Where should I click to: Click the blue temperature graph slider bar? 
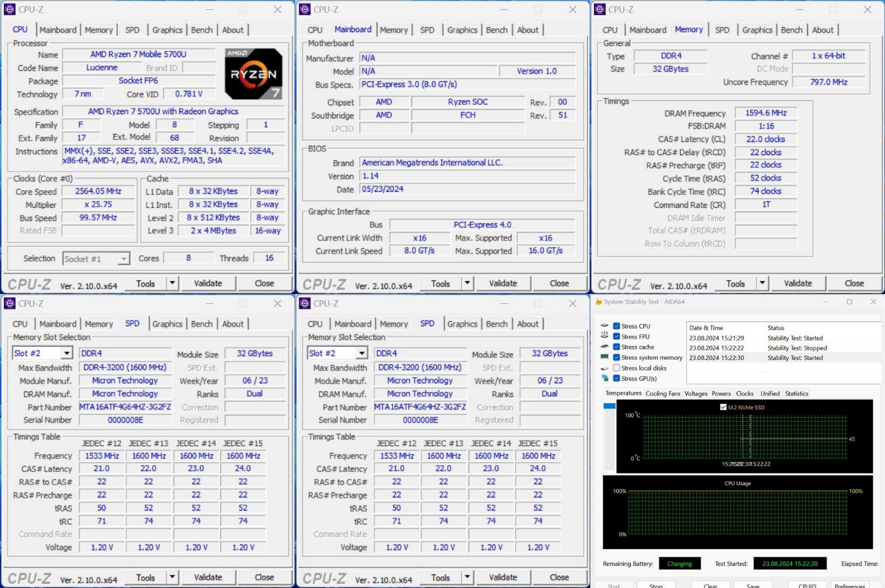609,406
